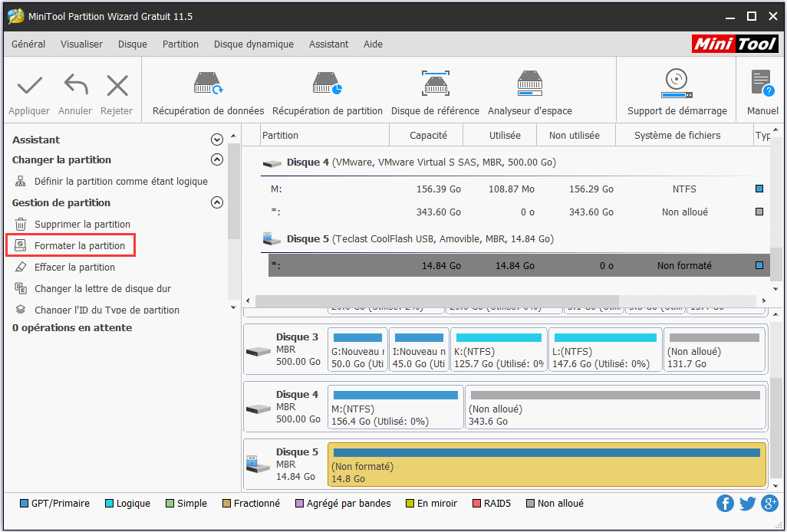Viewport: 787px width, 532px height.
Task: Select L:(NTFS) partition block
Action: [605, 350]
